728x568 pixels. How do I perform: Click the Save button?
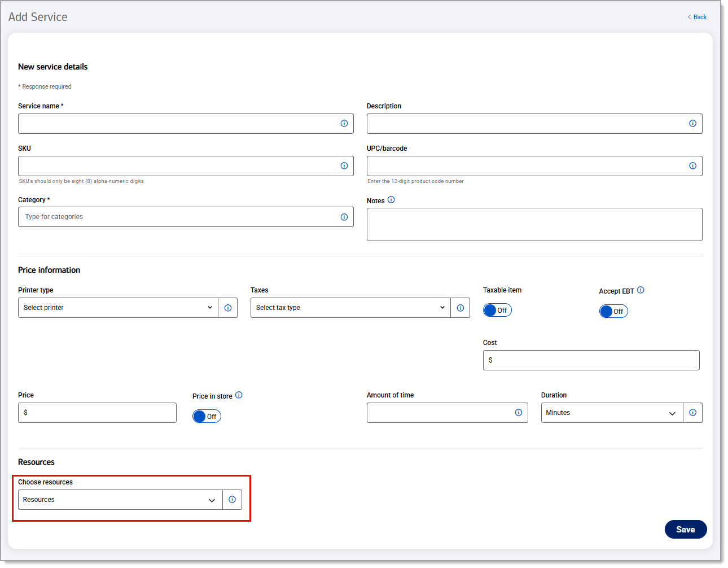tap(686, 530)
